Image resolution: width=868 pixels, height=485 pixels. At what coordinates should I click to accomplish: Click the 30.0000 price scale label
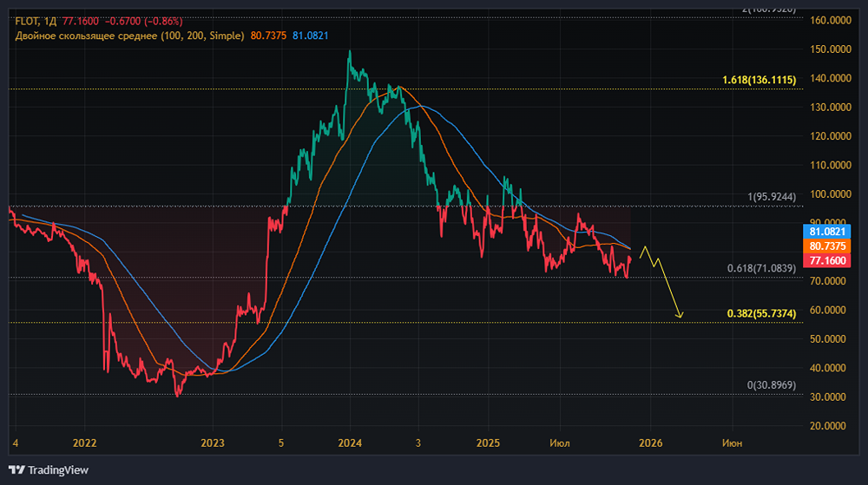pos(827,397)
